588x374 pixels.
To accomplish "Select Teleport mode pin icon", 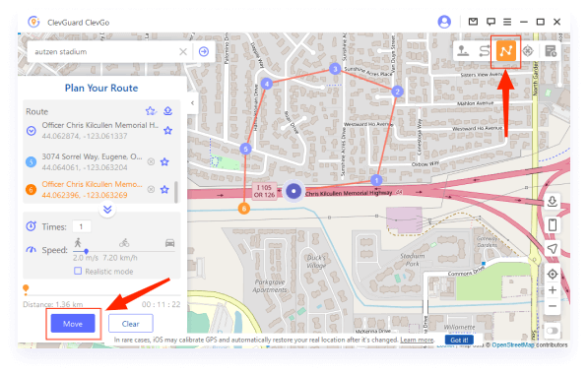I will [463, 50].
